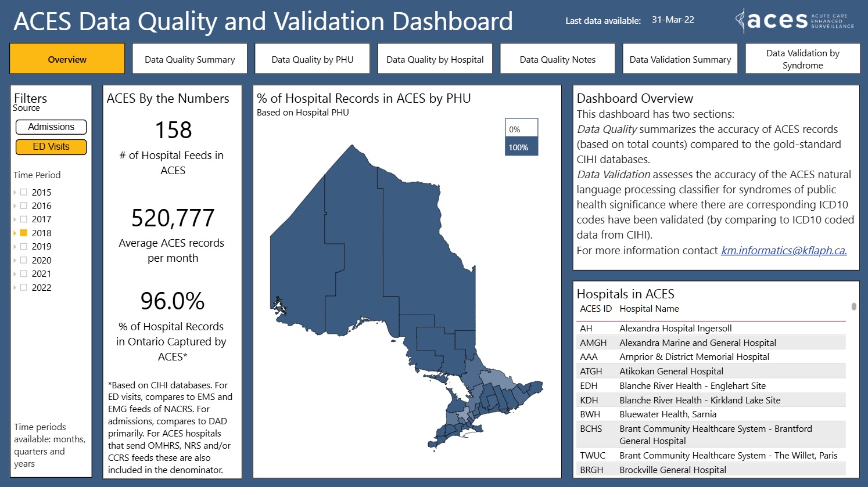
Task: Expand the 2015 time period entry
Action: click(15, 192)
